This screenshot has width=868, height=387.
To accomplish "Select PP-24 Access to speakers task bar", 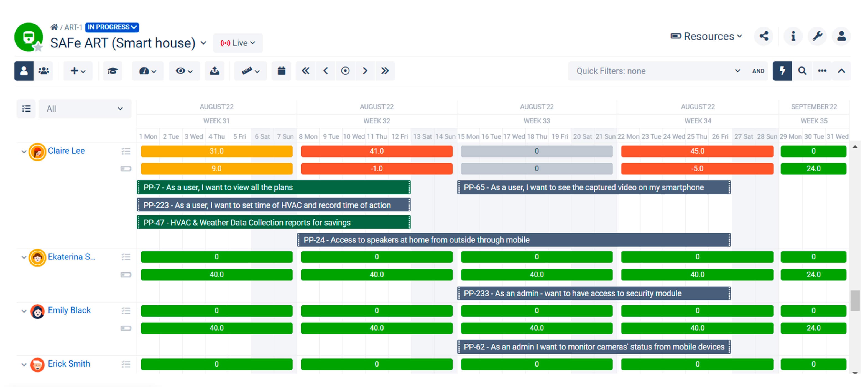I will pos(514,240).
